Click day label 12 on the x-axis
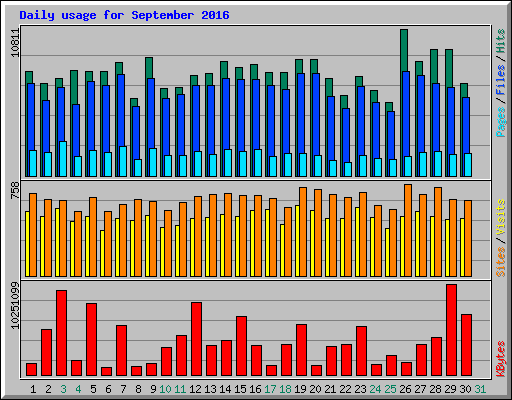Image resolution: width=512 pixels, height=400 pixels. pyautogui.click(x=195, y=389)
